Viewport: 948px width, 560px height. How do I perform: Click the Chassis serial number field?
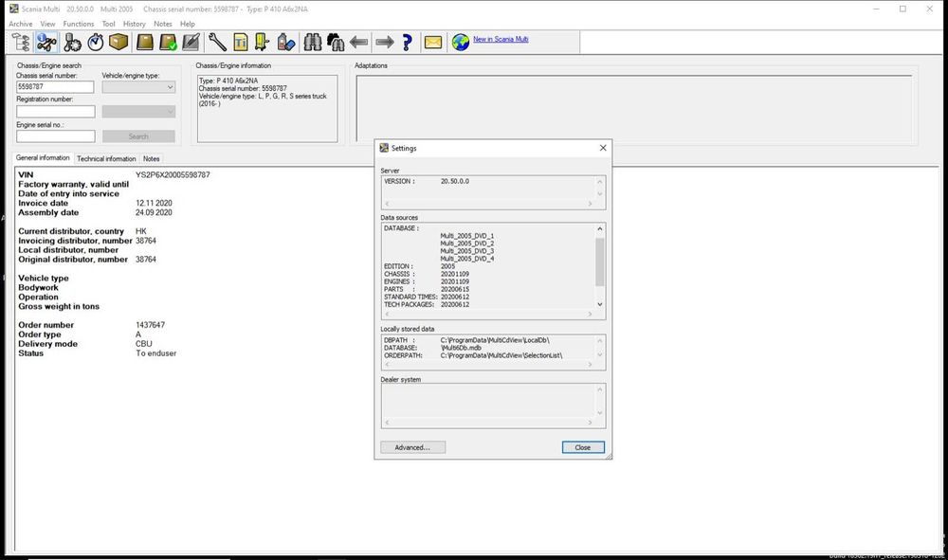(55, 87)
